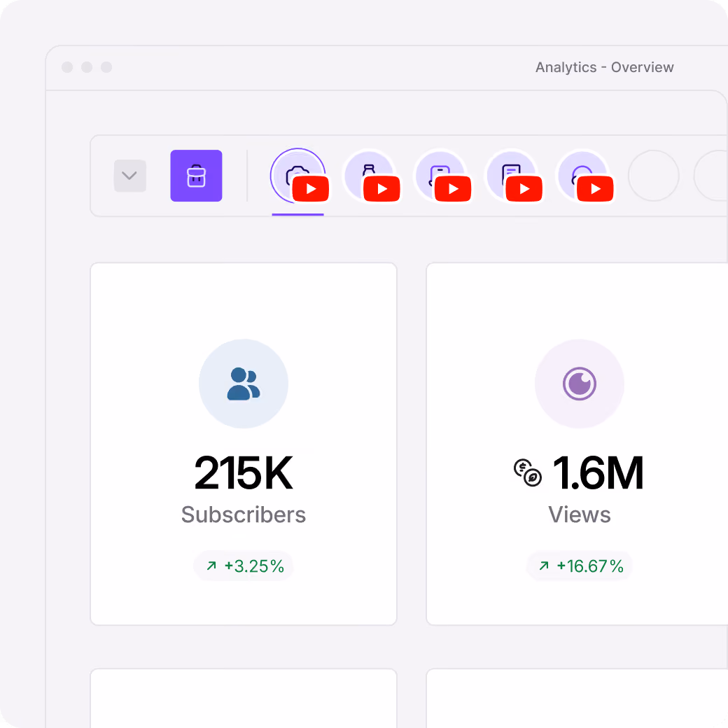Click the 215K subscribers value
Viewport: 728px width, 728px height.
(244, 472)
